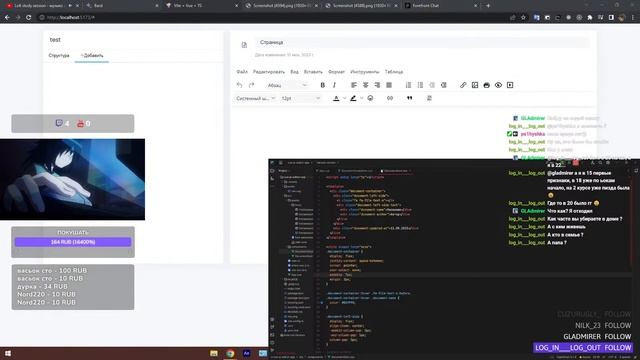
Task: Switch to the Forefront Chat browser tab
Action: point(440,6)
